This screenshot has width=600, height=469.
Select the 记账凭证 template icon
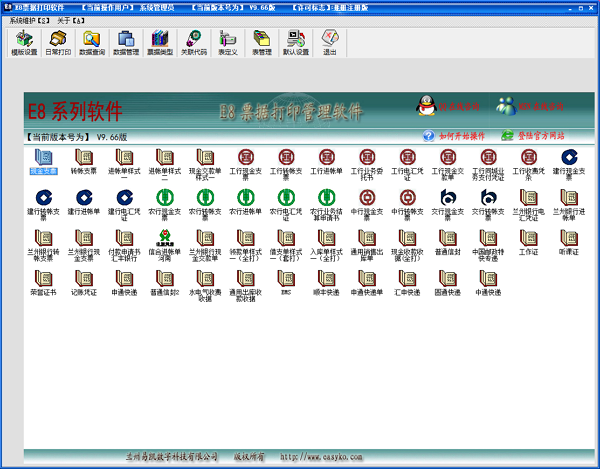point(84,283)
